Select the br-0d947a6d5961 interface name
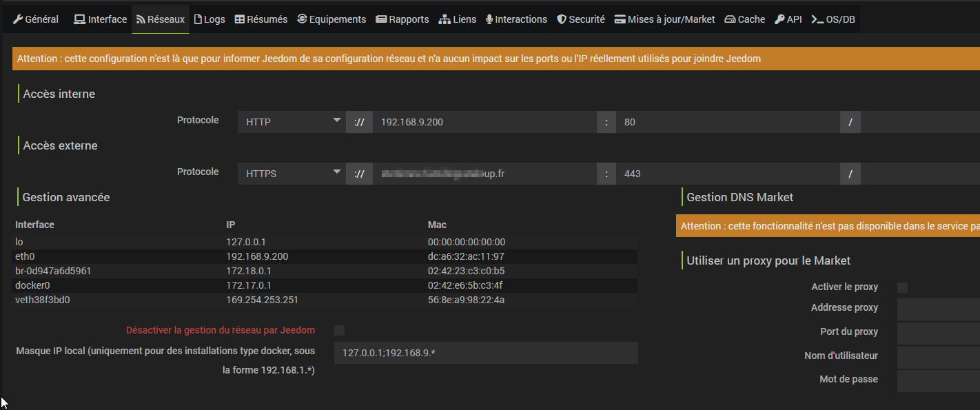The width and height of the screenshot is (980, 410). (53, 271)
